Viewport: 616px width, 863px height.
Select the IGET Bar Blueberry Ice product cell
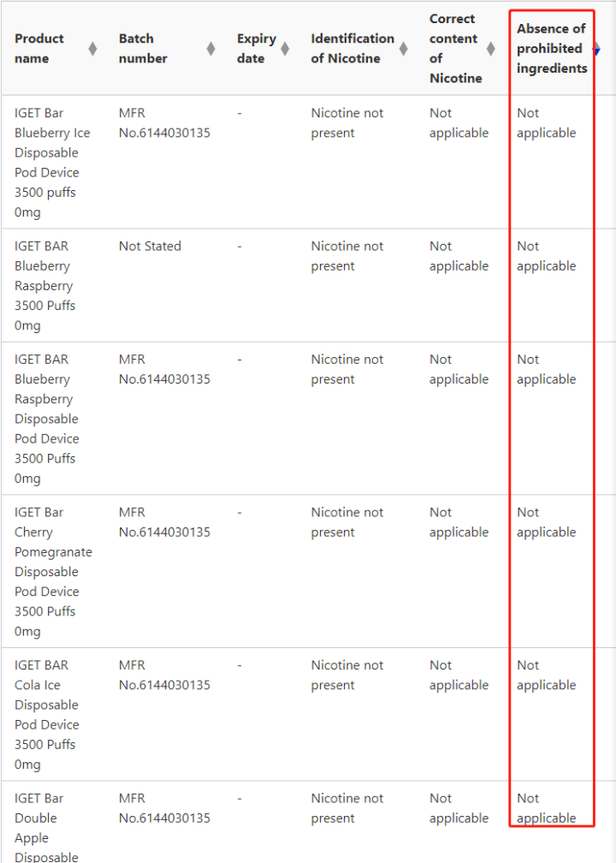(52, 162)
